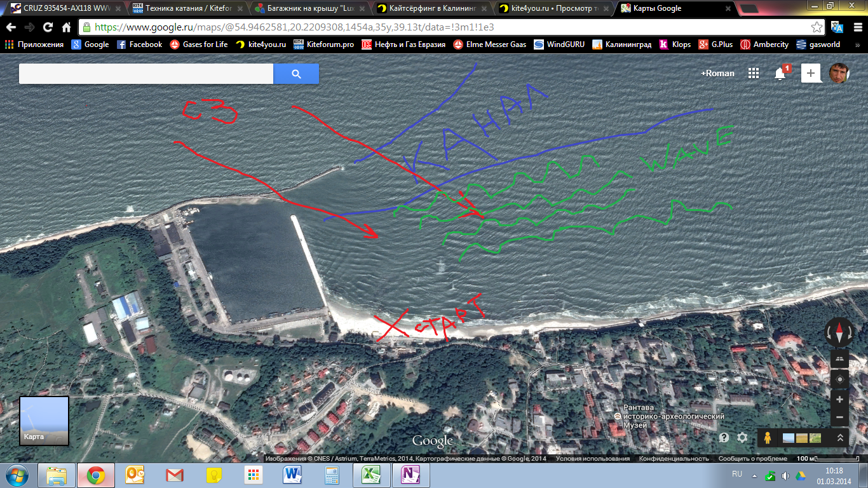This screenshot has width=868, height=488.
Task: Zoom out with the minus button
Action: (x=839, y=417)
